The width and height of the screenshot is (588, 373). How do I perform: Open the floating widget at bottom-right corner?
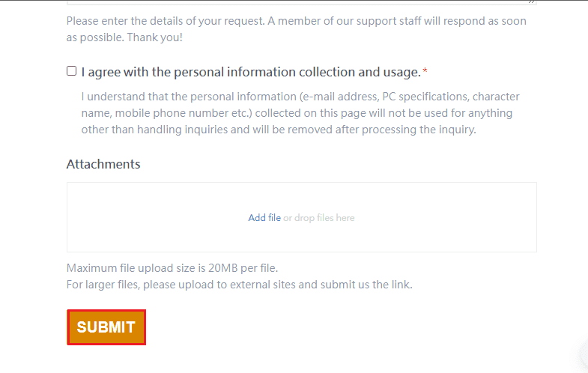(x=584, y=355)
